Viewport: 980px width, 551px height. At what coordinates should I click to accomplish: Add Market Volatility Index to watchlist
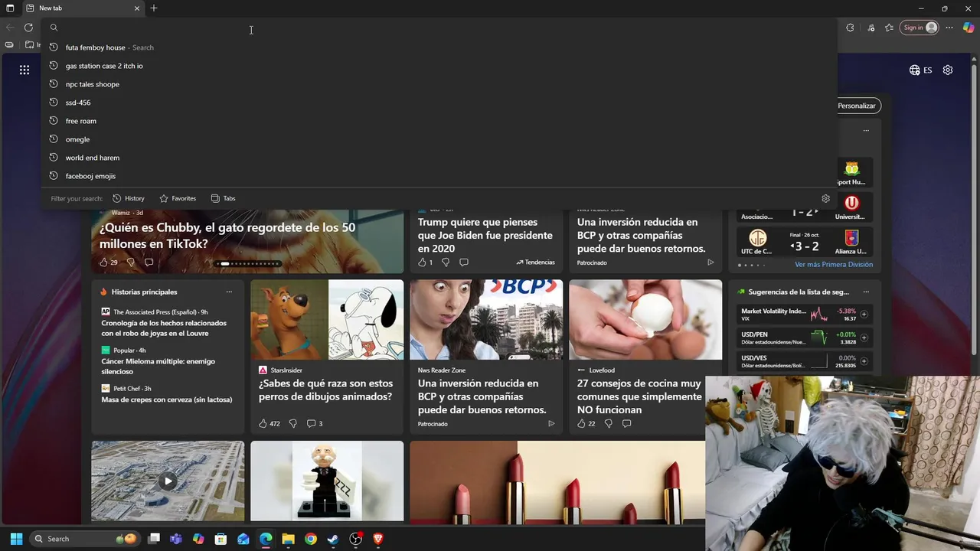coord(864,315)
